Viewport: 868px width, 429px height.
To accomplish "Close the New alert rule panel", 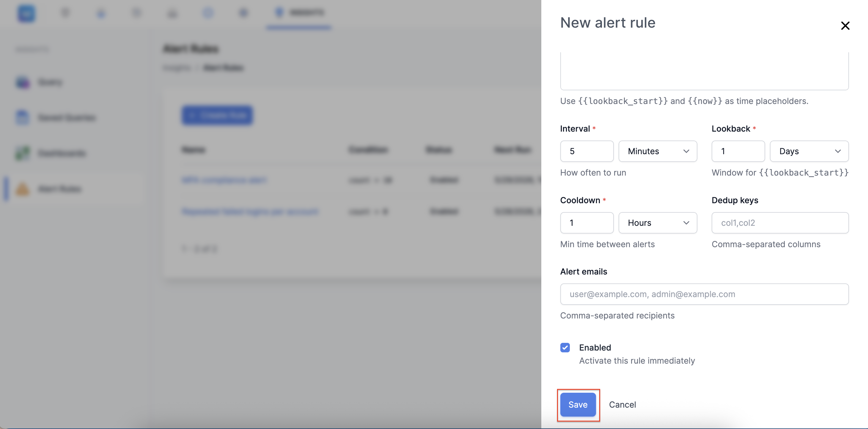I will tap(845, 26).
